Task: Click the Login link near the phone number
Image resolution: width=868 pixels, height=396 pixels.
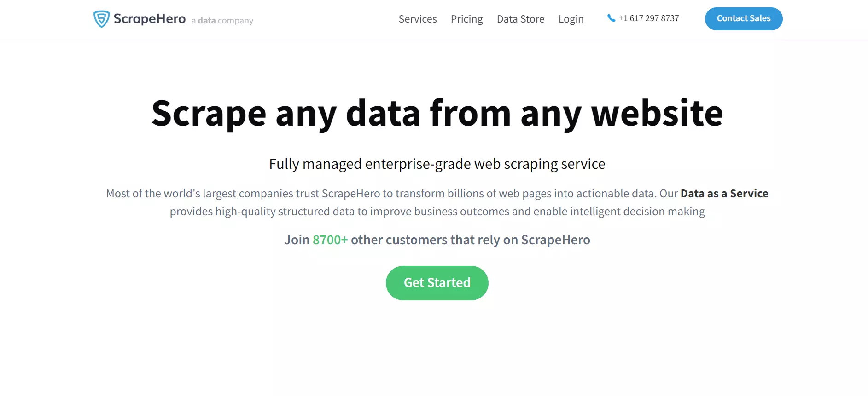Action: [x=571, y=19]
